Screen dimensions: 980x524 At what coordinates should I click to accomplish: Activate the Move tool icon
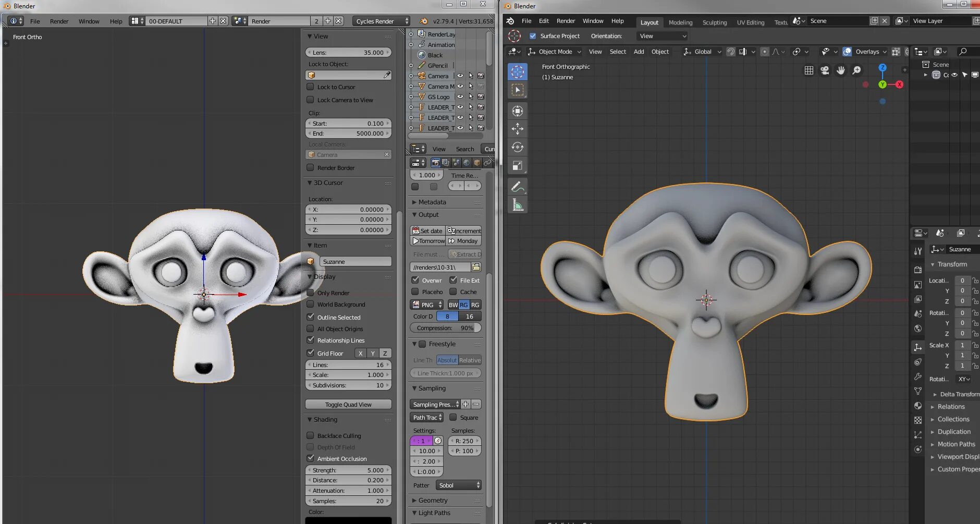(517, 129)
